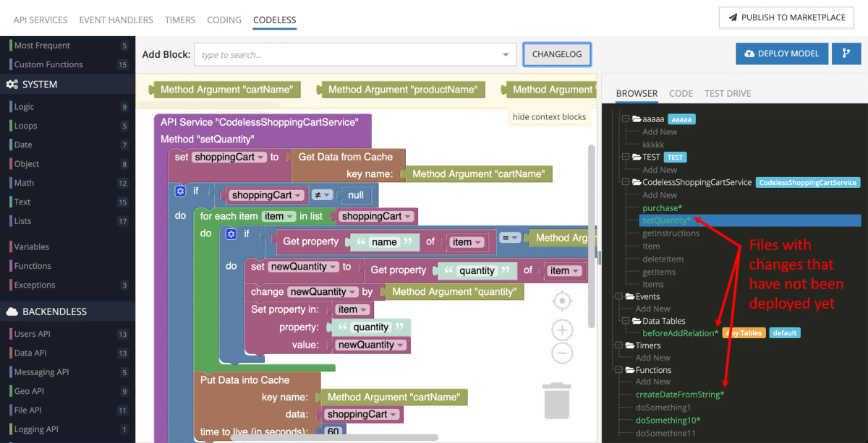Image resolution: width=868 pixels, height=443 pixels.
Task: Open the Loops block category
Action: click(x=67, y=126)
